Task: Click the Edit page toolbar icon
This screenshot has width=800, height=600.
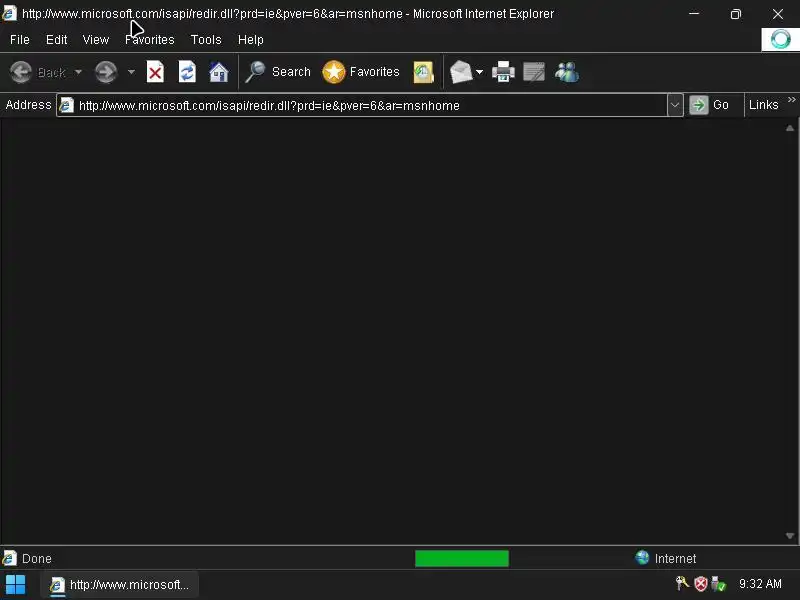Action: coord(534,72)
